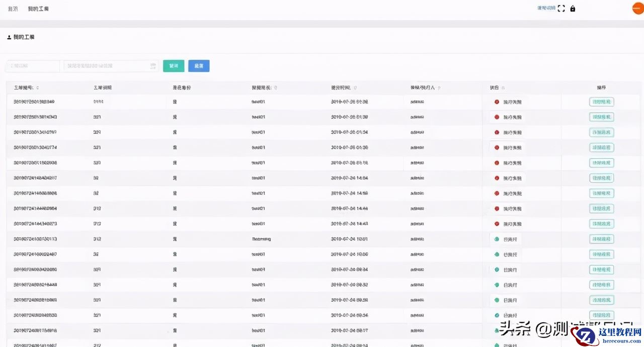Screen dimensions: 644x347
Task: Click the person icon beside the 我的工单 page title
Action: click(x=8, y=37)
